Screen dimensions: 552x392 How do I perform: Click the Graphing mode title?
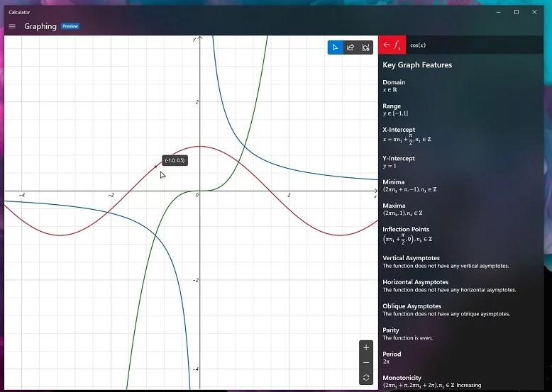tap(40, 26)
